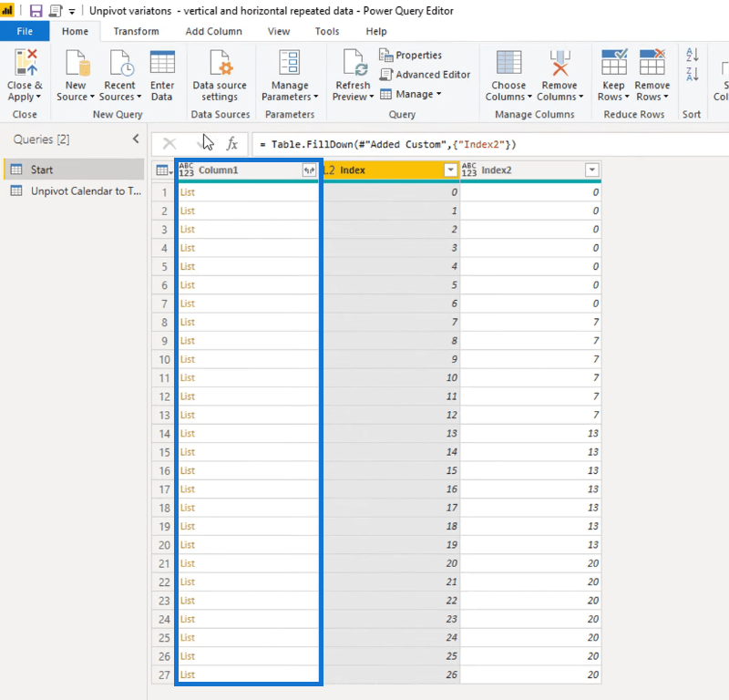Select row number 5
The height and width of the screenshot is (700, 729).
coord(164,266)
